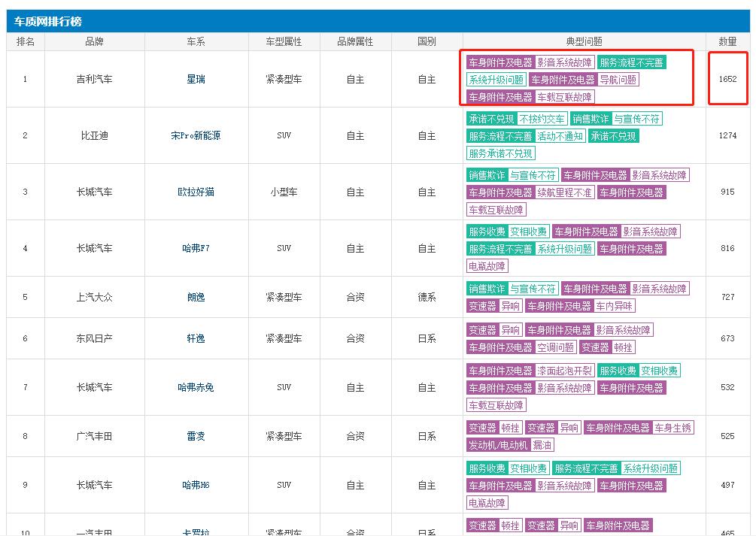Open the 星瑞 car series link

coord(196,79)
